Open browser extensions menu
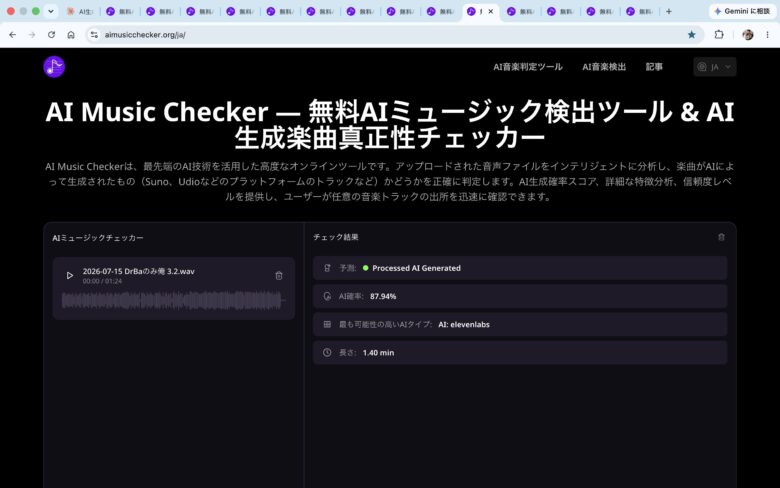Image resolution: width=780 pixels, height=488 pixels. pyautogui.click(x=719, y=35)
